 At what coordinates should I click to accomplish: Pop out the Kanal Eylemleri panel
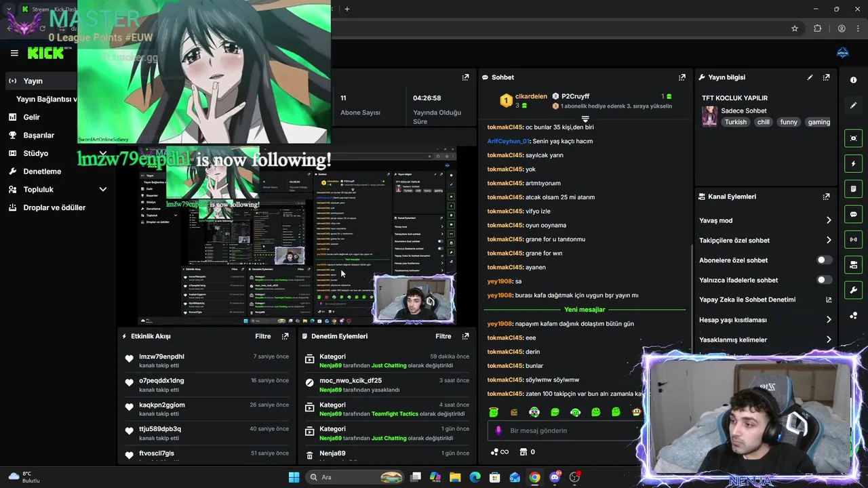[x=826, y=197]
